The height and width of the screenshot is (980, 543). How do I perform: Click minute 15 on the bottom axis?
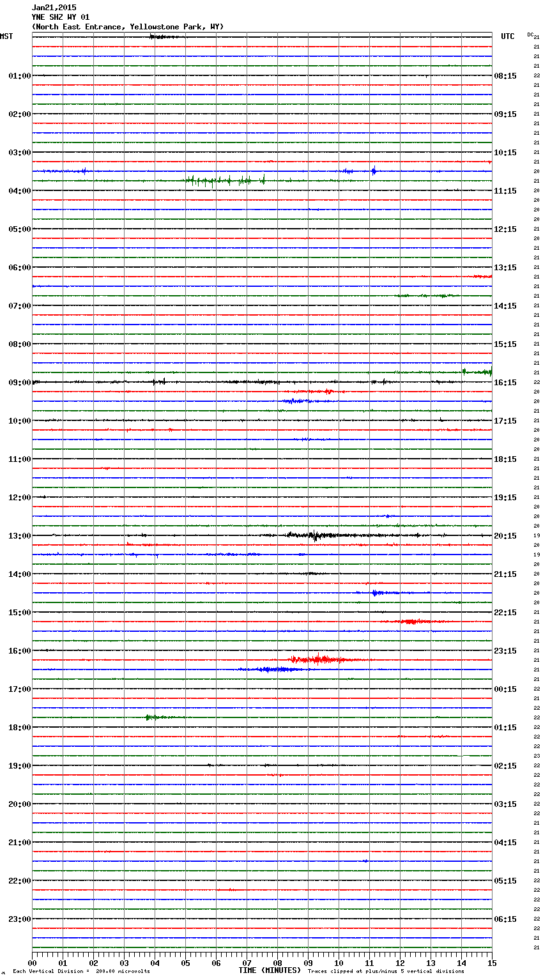492,963
